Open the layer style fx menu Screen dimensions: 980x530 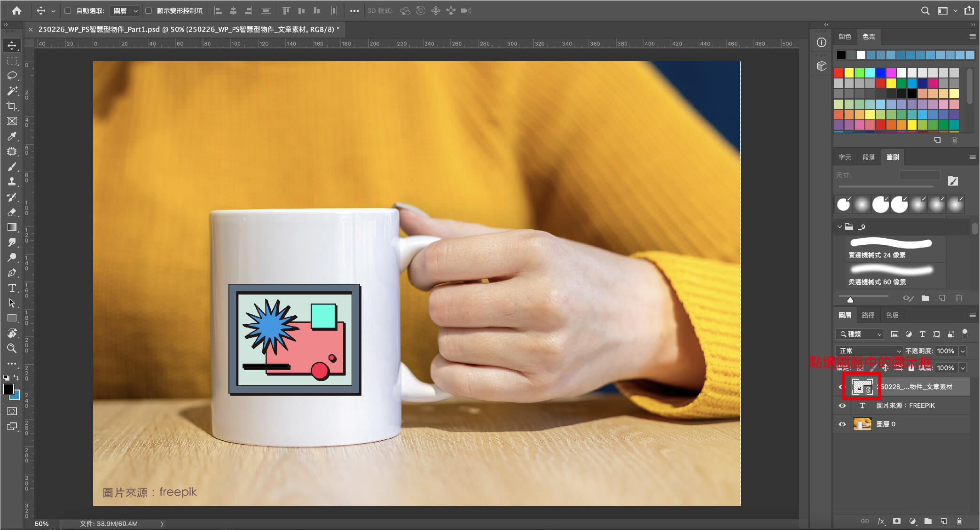pyautogui.click(x=881, y=521)
